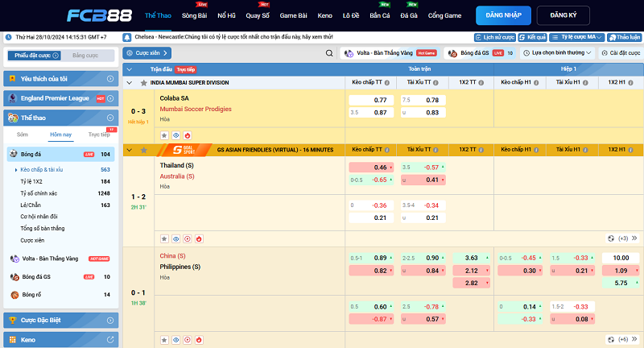Switch to Phiếu đặt cược toggle
Image resolution: width=644 pixels, height=348 pixels.
point(35,56)
